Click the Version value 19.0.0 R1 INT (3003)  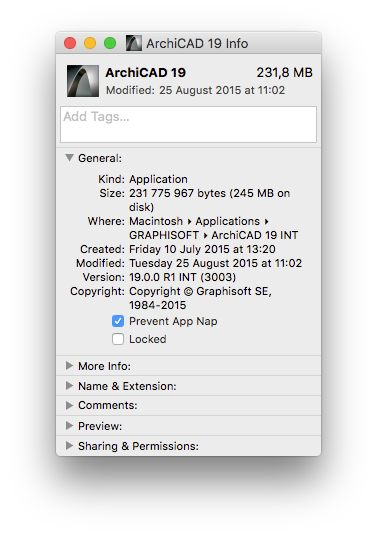click(x=183, y=277)
